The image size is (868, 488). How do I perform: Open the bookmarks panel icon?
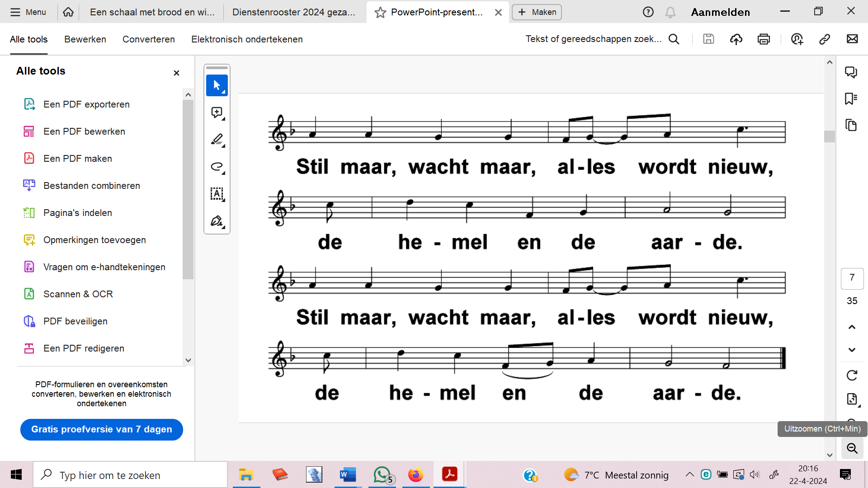coord(852,99)
